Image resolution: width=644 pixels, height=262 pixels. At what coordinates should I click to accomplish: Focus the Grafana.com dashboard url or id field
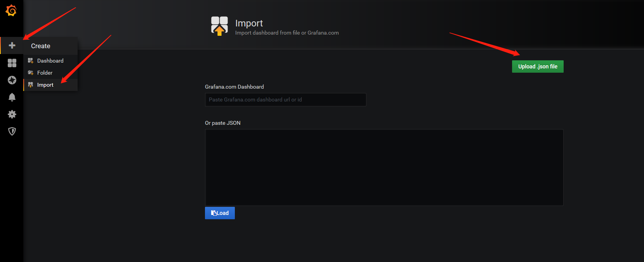point(285,100)
